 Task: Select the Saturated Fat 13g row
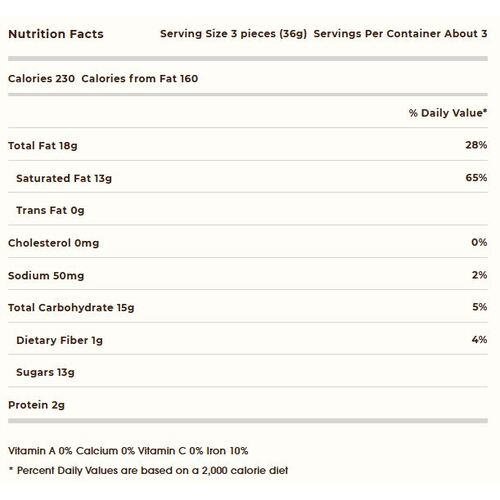click(248, 177)
